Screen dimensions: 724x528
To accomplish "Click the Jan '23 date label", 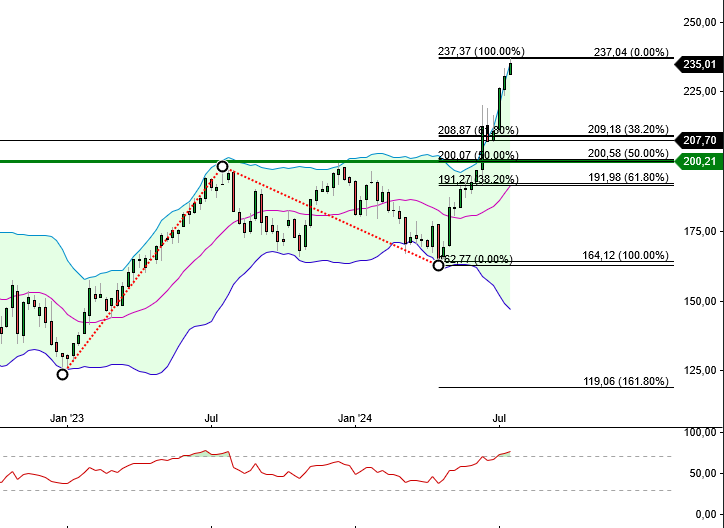I will [x=67, y=418].
